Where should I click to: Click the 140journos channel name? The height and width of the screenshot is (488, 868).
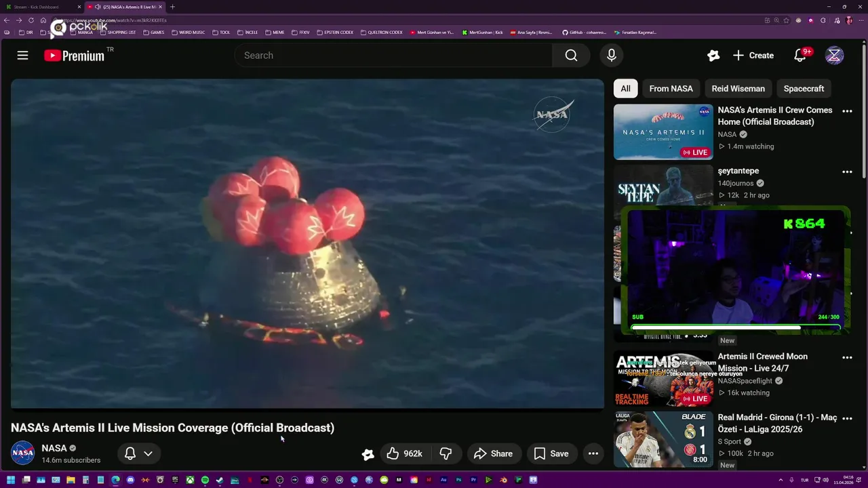point(736,183)
